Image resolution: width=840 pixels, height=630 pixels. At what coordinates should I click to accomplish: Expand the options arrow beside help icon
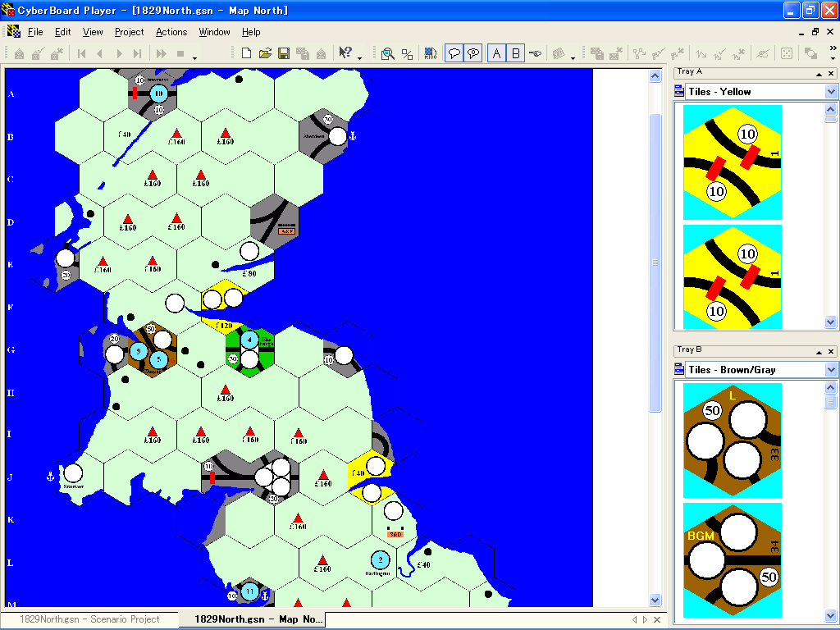(x=359, y=57)
